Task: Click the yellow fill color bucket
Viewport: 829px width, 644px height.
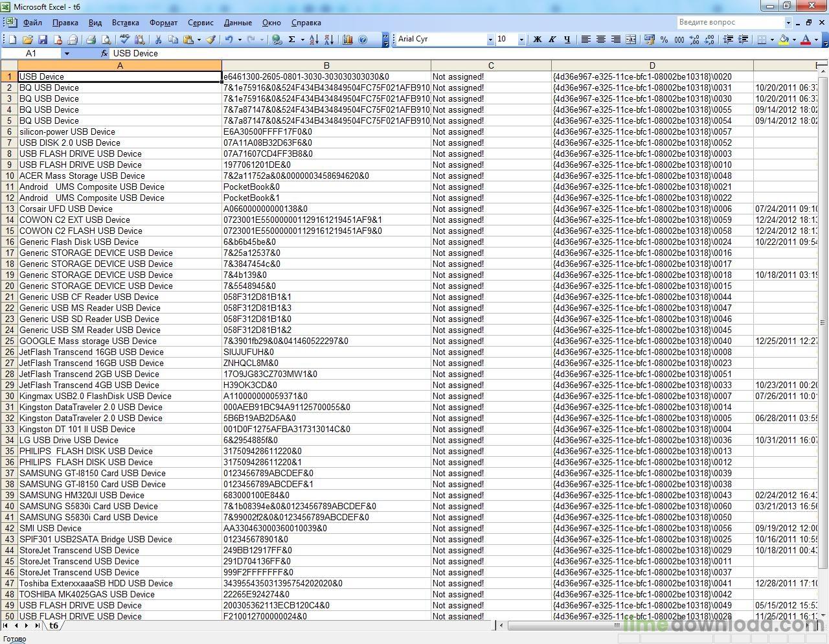Action: point(784,40)
